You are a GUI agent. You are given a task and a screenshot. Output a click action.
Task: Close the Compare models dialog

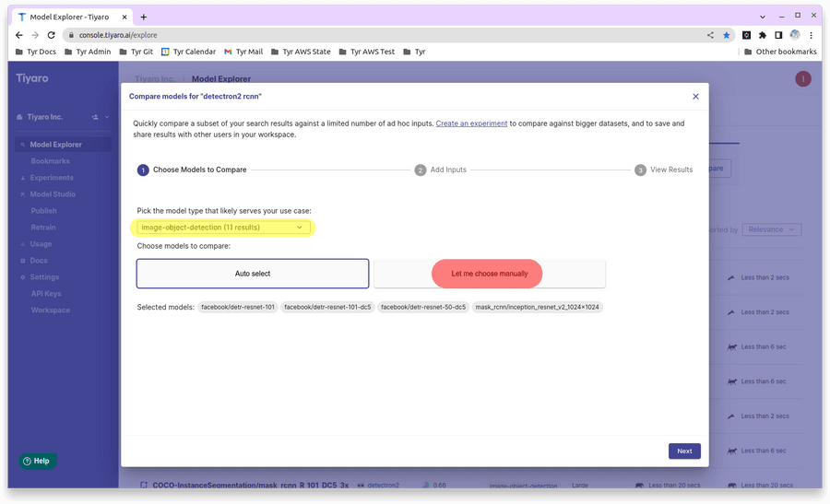pos(695,96)
